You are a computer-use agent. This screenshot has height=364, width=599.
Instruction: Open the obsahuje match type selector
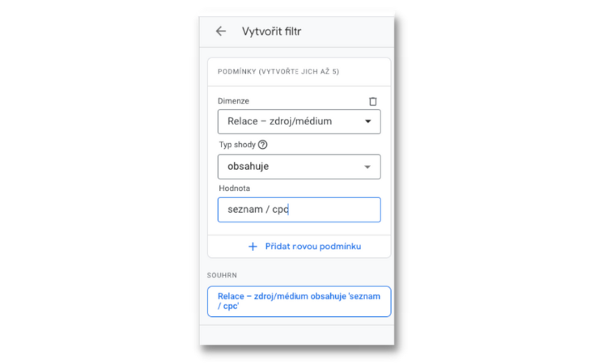tap(299, 167)
